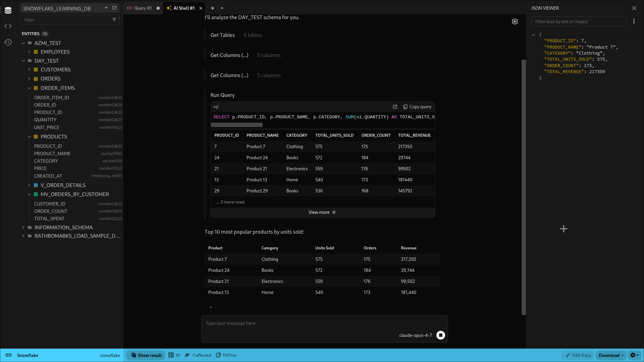Select the EMPLOYEES table icon
The width and height of the screenshot is (644, 362).
point(36,52)
